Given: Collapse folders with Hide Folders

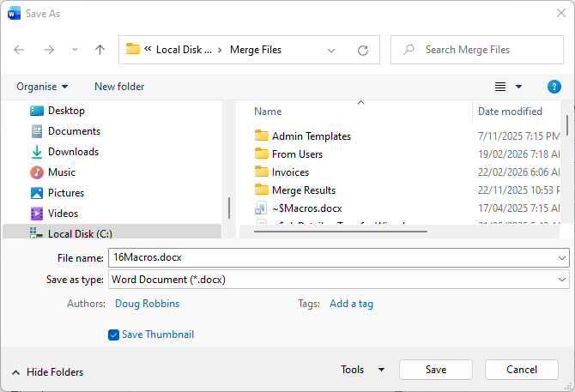Looking at the screenshot, I should 48,372.
